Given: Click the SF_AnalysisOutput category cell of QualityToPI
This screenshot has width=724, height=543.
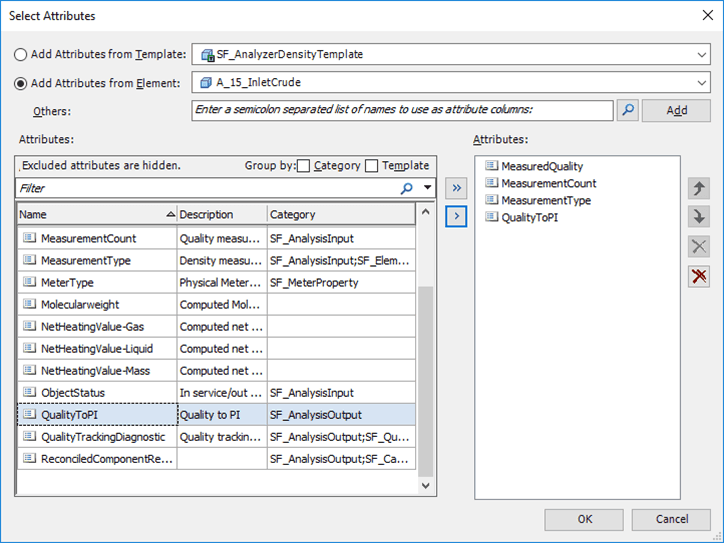Looking at the screenshot, I should click(x=341, y=415).
